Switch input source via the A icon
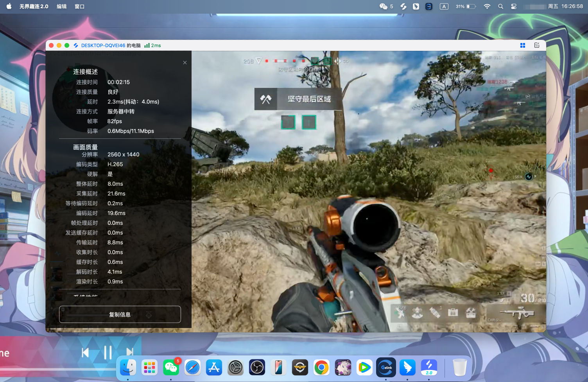Screen dimensions: 588x382 coord(444,6)
